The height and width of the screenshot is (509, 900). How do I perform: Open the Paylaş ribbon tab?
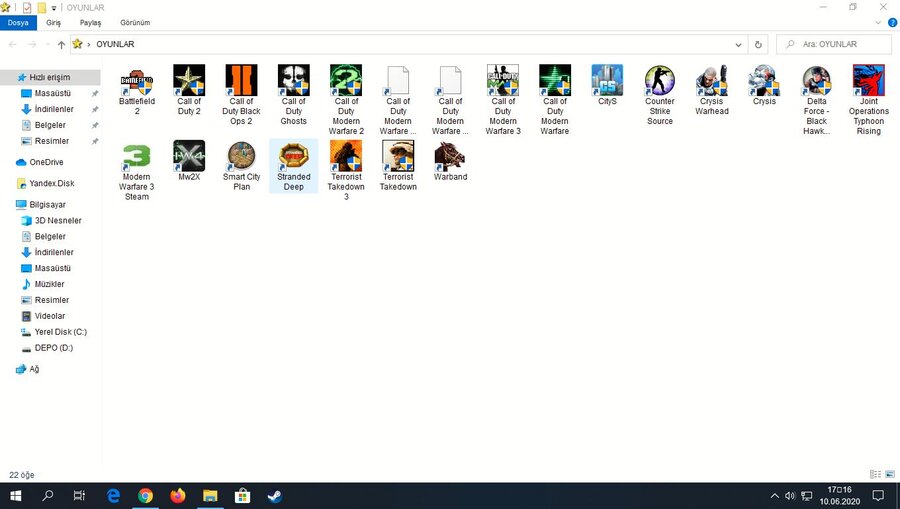90,23
